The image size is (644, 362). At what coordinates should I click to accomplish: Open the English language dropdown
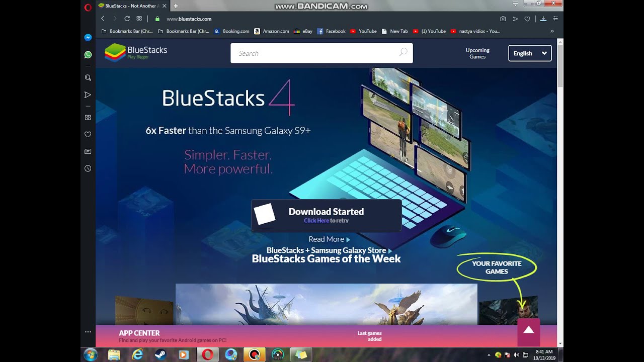click(530, 53)
